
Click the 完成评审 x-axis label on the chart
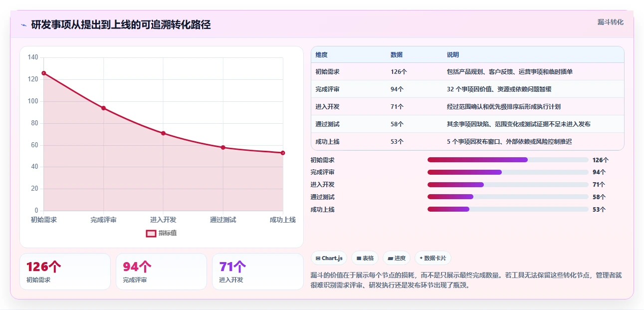103,220
